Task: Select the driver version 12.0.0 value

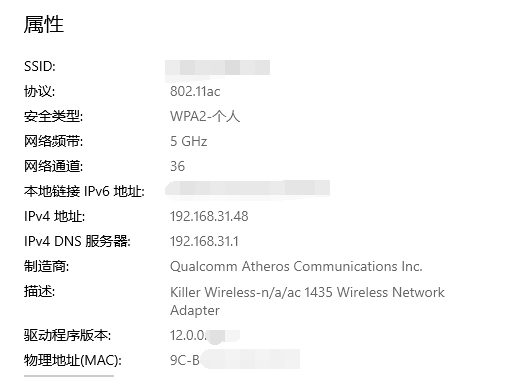Action: [x=205, y=335]
